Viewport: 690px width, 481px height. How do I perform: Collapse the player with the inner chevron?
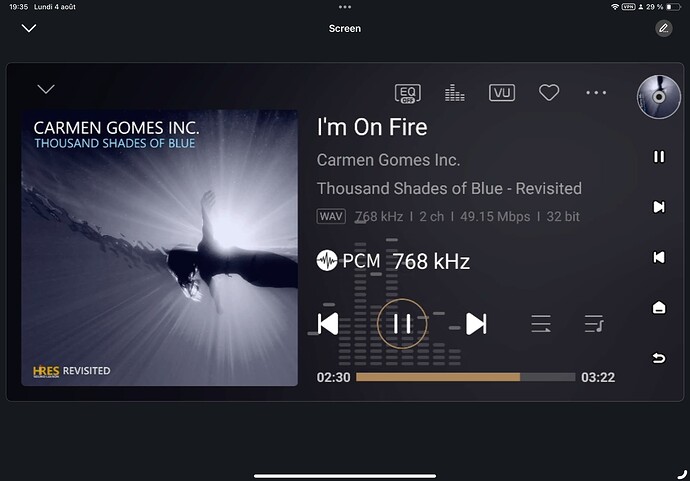(46, 89)
